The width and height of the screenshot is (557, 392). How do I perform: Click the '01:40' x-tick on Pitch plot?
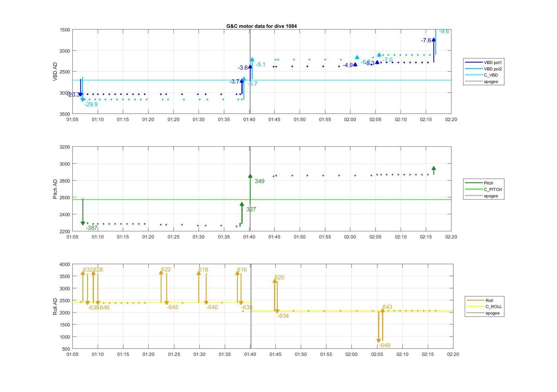pos(249,237)
